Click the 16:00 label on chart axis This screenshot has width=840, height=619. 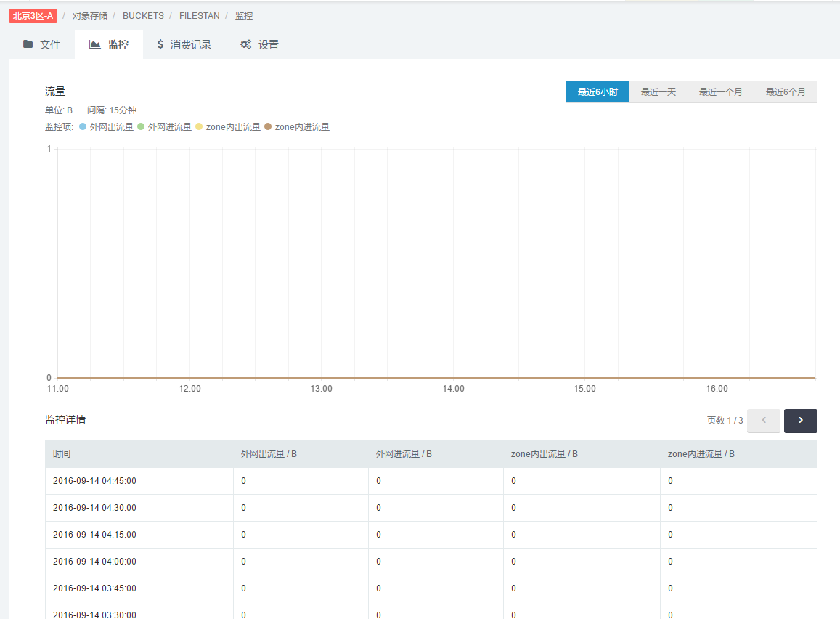[717, 389]
